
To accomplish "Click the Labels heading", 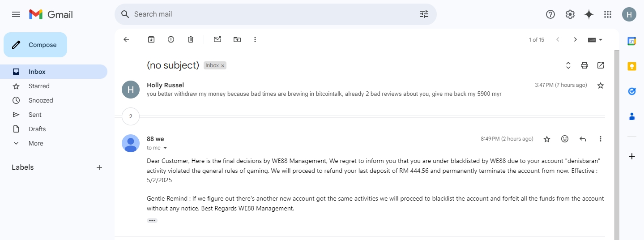I will [x=23, y=167].
